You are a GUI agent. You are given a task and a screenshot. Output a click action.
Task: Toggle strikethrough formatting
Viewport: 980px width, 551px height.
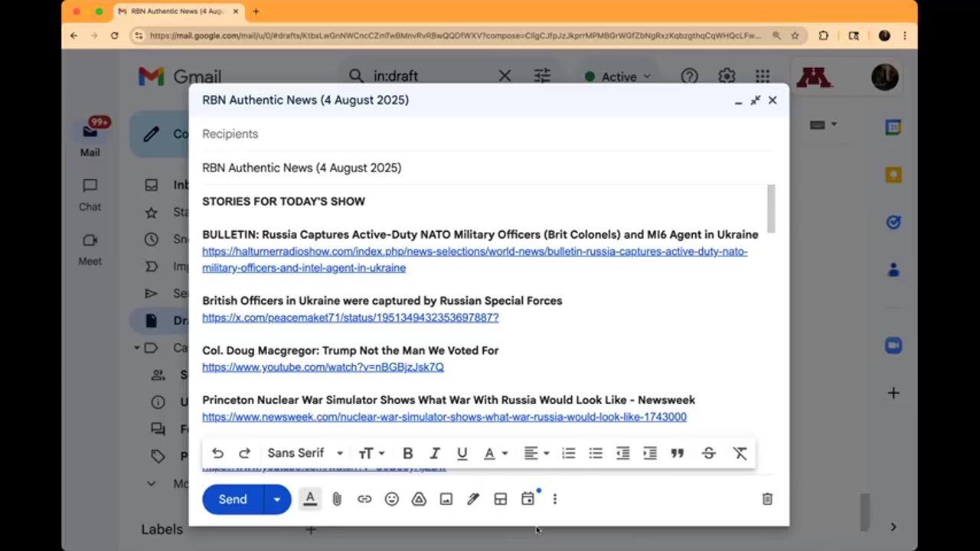708,453
